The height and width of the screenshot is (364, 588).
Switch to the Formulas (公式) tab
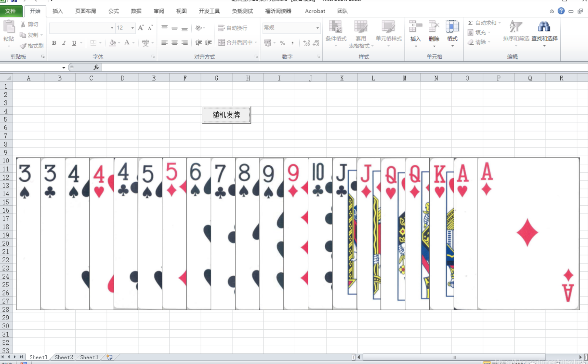click(113, 11)
